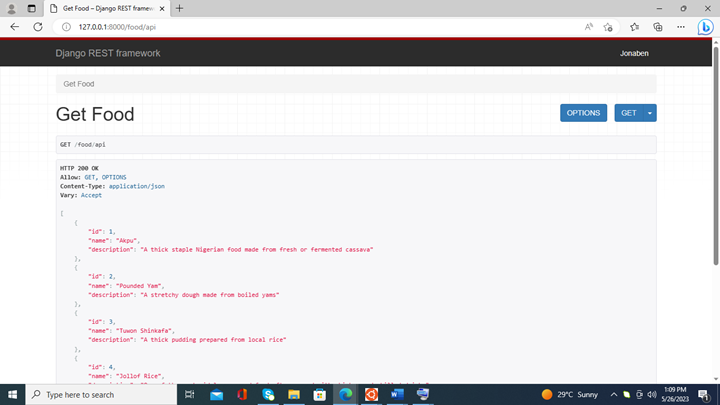Click the "Tuwon Shinkafa" name value
The image size is (720, 405).
144,331
